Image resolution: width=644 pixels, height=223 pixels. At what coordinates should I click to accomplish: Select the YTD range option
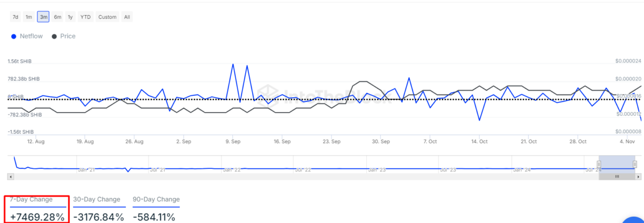coord(85,17)
